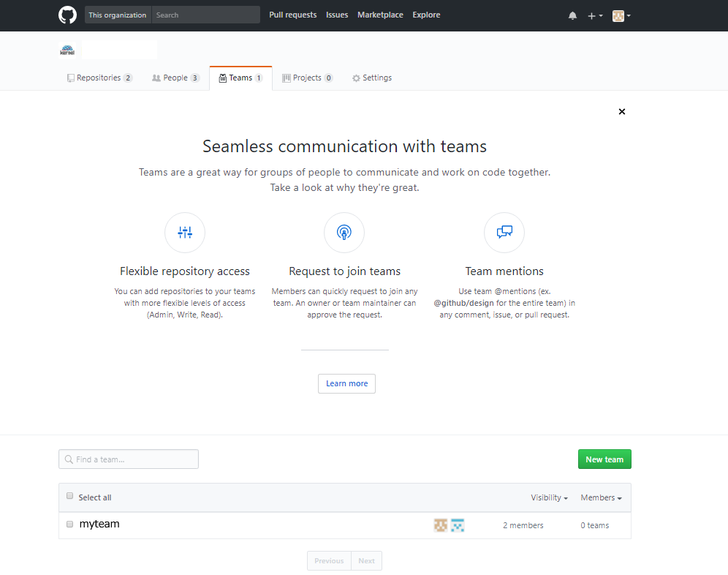The height and width of the screenshot is (575, 728).
Task: Open the plus create-new dropdown
Action: (595, 15)
